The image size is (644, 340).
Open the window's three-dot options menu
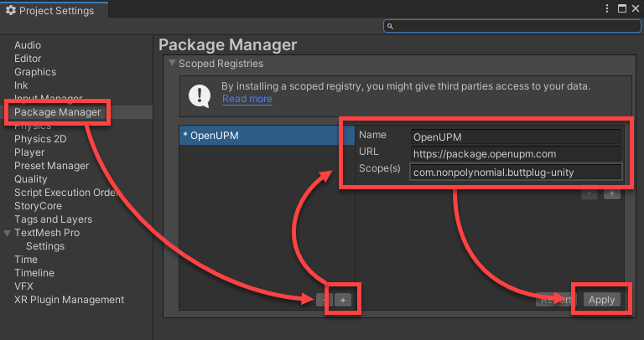pyautogui.click(x=607, y=8)
